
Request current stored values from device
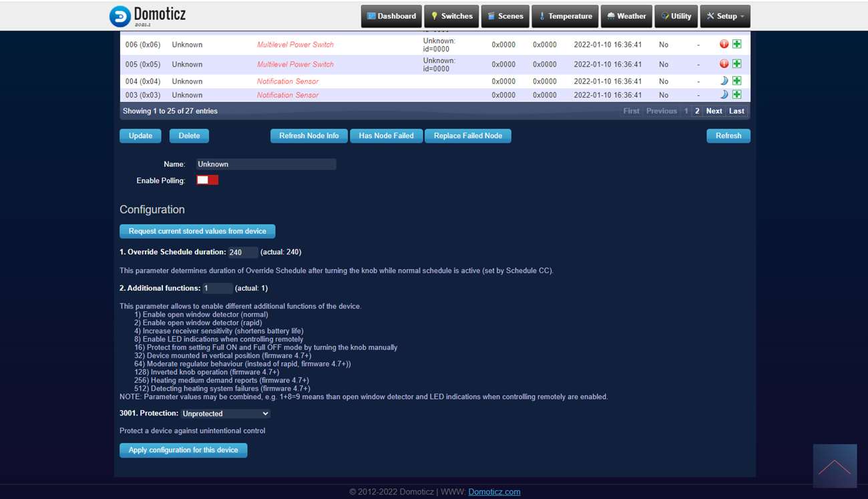pos(197,231)
